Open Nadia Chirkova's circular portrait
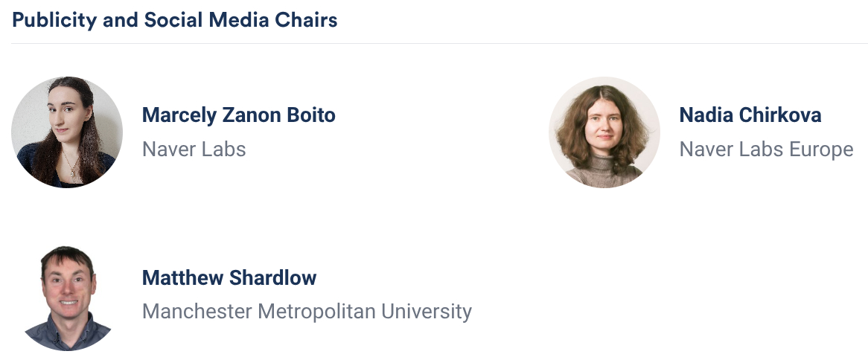 604,132
